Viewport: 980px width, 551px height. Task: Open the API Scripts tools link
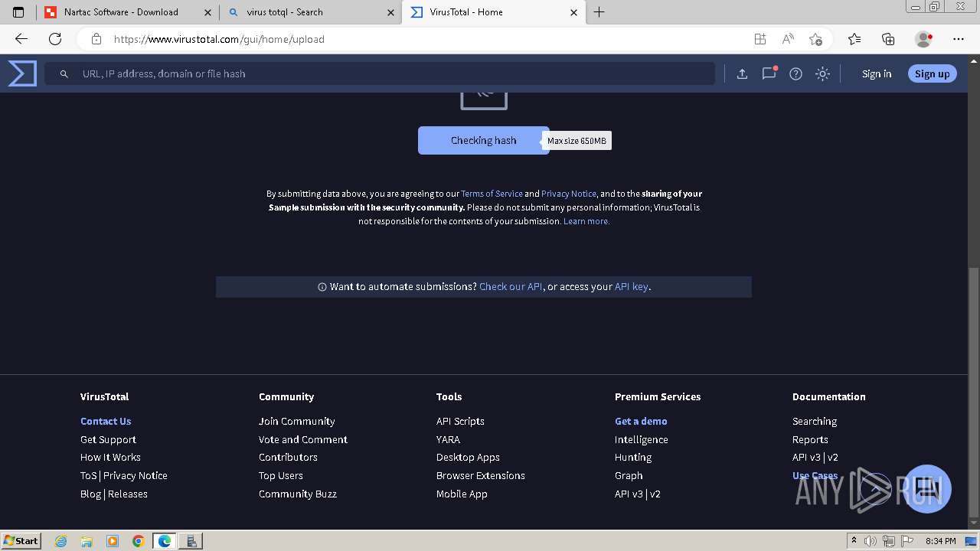pyautogui.click(x=460, y=422)
